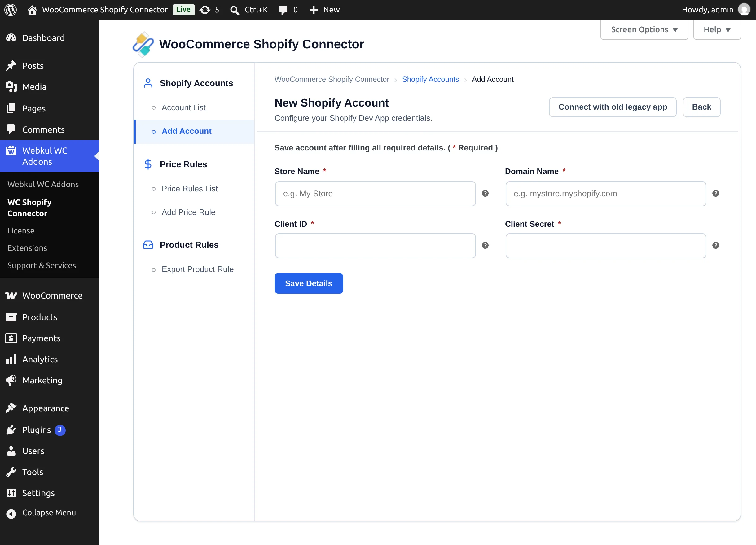The width and height of the screenshot is (756, 545).
Task: Follow the Shopify Accounts breadcrumb link
Action: tap(430, 79)
